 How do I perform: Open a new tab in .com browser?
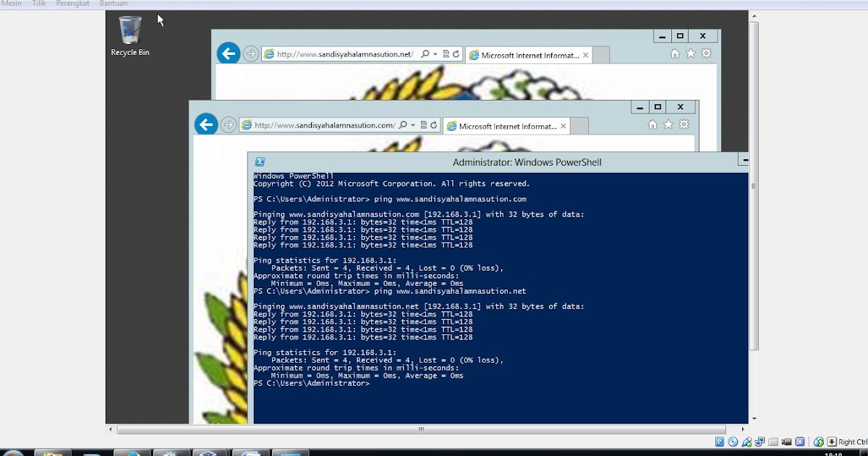pos(579,126)
